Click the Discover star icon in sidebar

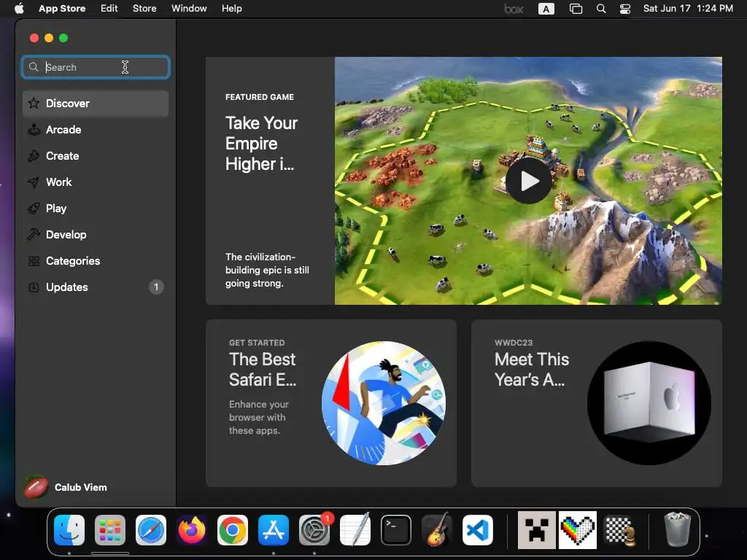[x=34, y=104]
